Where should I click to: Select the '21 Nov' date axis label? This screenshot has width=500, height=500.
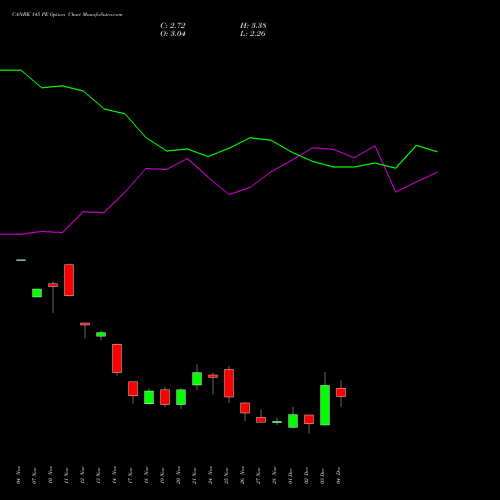(194, 475)
